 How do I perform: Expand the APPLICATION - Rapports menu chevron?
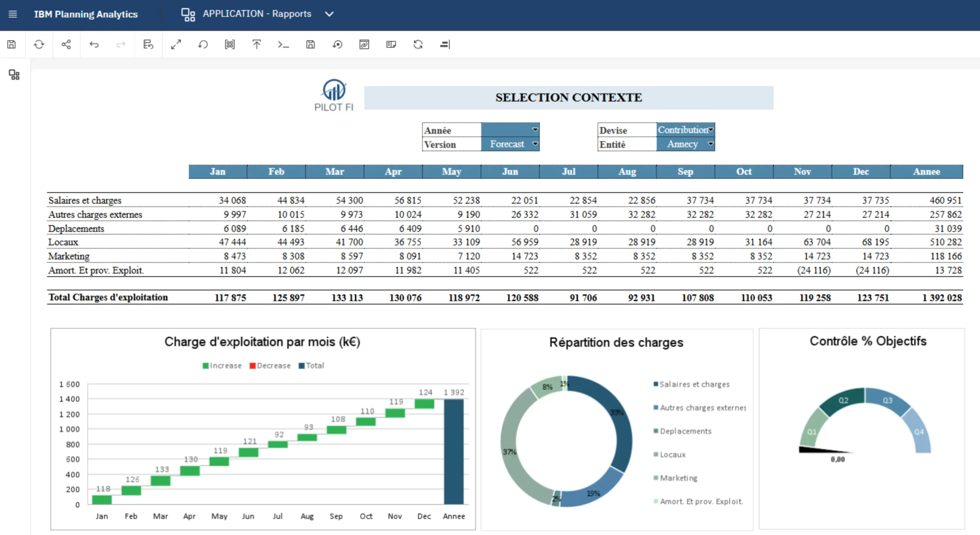[329, 14]
